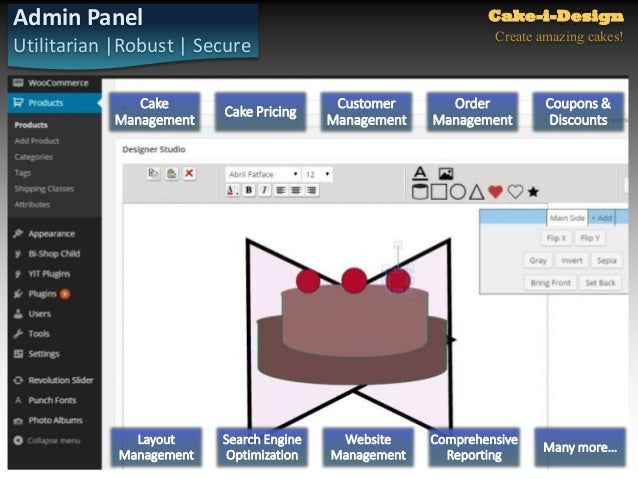Align text center

(296, 190)
